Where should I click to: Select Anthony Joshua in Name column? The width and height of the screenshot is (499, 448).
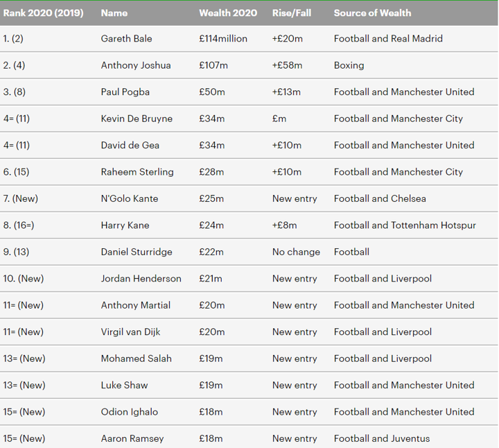(136, 65)
